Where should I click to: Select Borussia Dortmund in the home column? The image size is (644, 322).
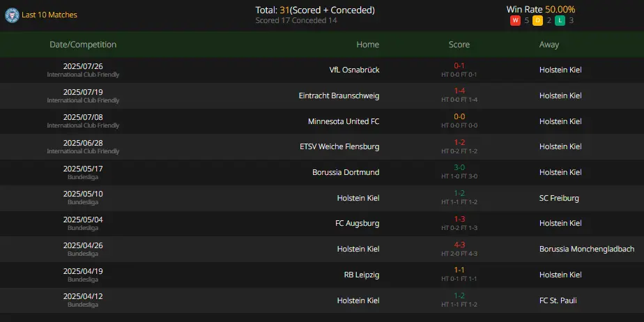(x=346, y=172)
